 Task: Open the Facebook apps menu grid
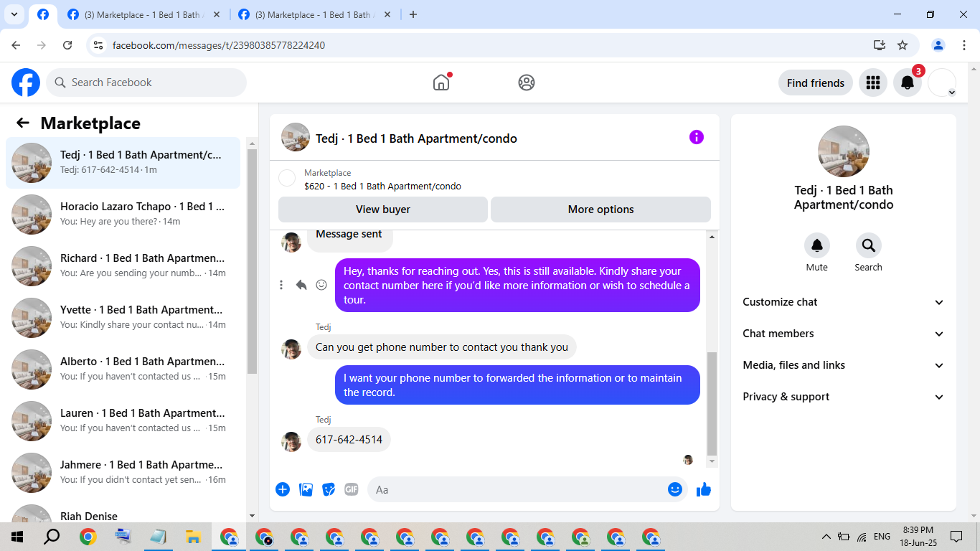873,83
